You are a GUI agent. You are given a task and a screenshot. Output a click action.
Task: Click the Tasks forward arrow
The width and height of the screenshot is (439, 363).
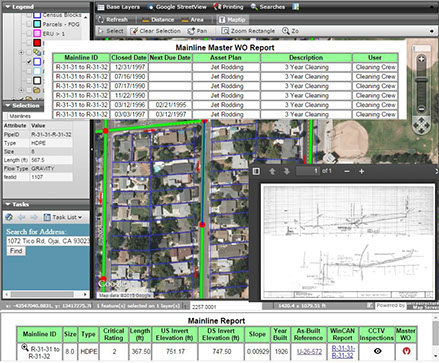34,217
